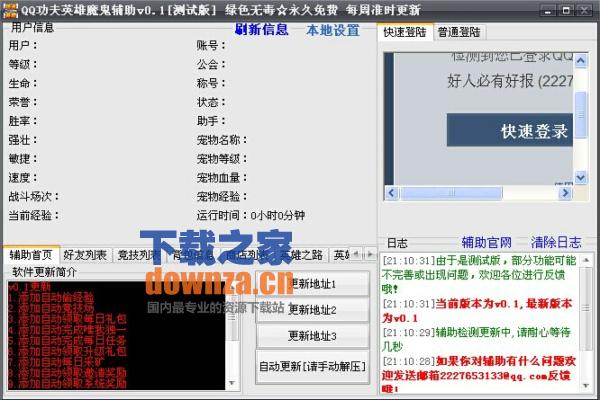Click the tab strip left scroll arrow
Screen dimensions: 600x400
tap(356, 254)
